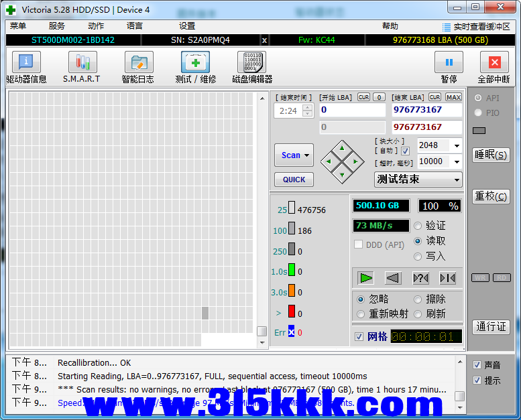Click the up arrow in the navigation diamond
The width and height of the screenshot is (521, 420).
342,147
